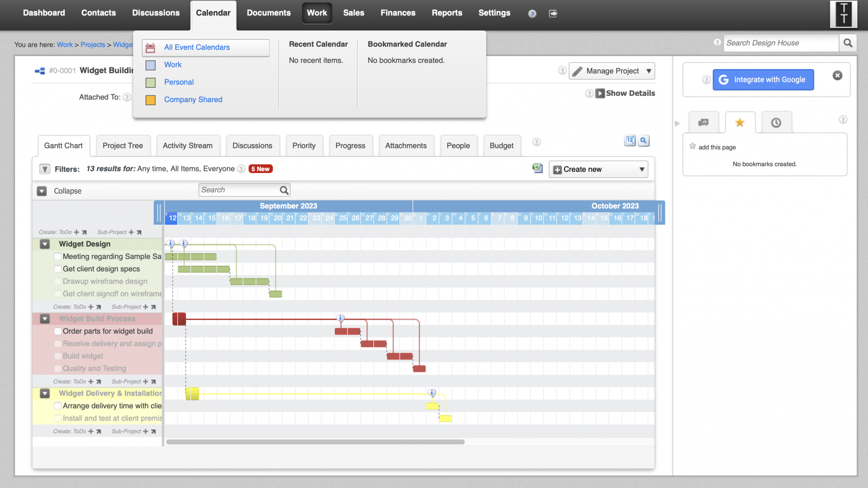Open the clock history tab in the sidebar
868x488 pixels.
(x=776, y=123)
